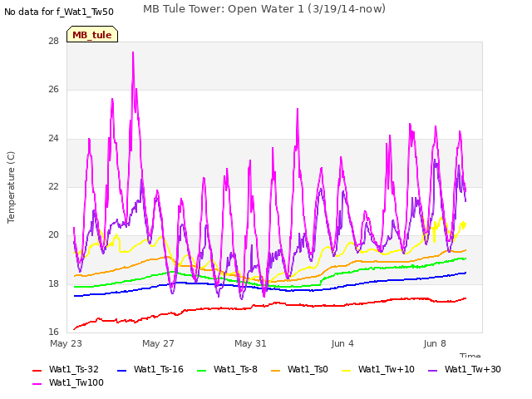The image size is (532, 399).
Task: Click the Temperature (C) axis label
Action: coord(11,187)
